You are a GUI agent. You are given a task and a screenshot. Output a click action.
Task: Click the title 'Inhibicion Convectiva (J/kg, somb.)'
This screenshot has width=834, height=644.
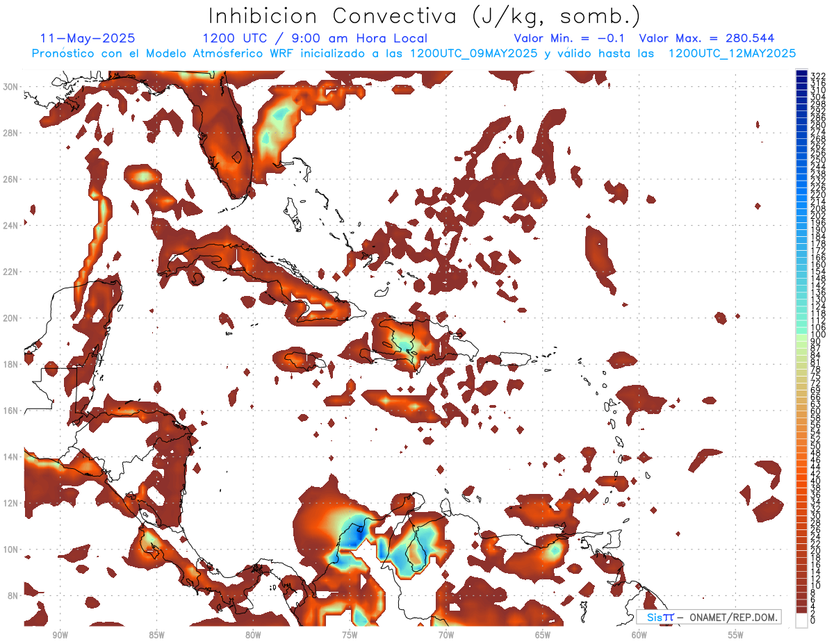425,16
